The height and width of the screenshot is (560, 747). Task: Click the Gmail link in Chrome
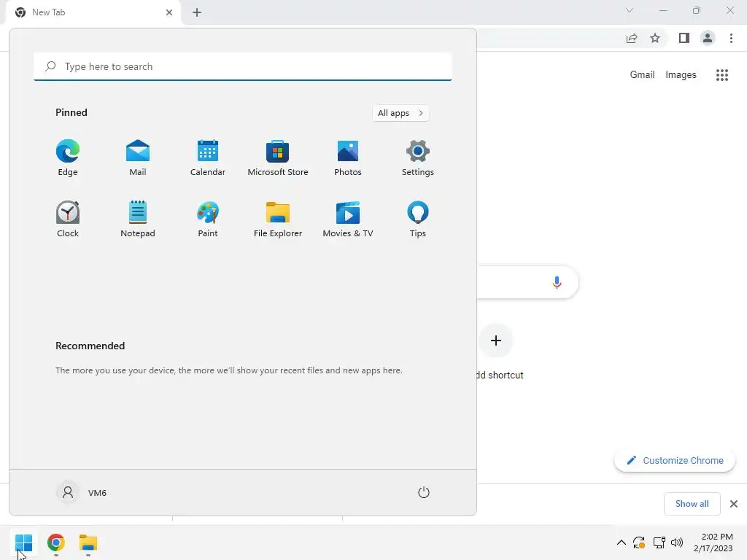[x=642, y=75]
